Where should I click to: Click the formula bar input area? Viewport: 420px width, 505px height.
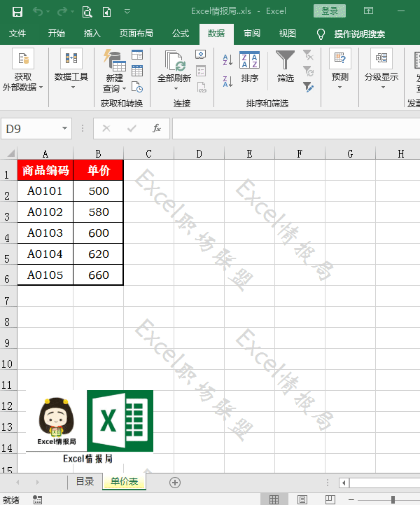pos(296,129)
